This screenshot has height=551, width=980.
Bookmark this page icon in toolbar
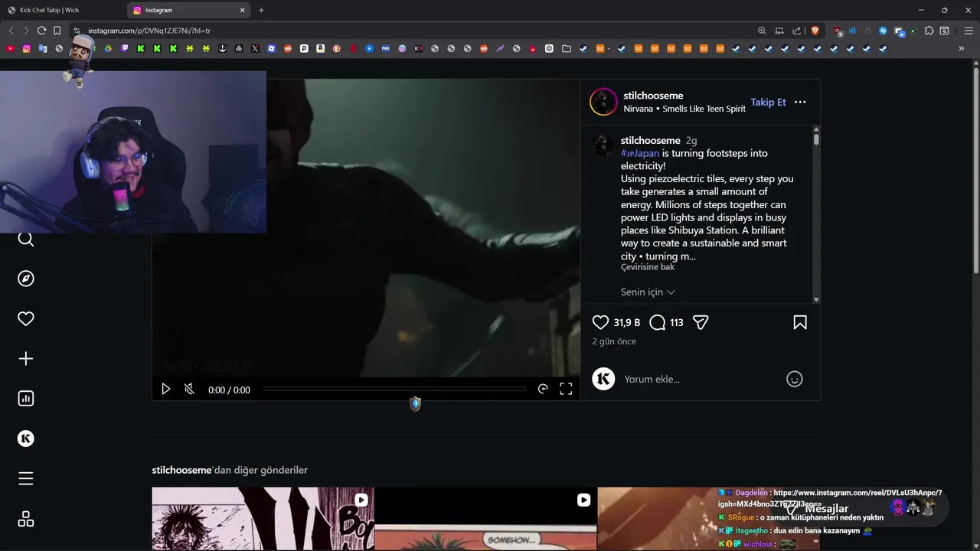pos(57,31)
